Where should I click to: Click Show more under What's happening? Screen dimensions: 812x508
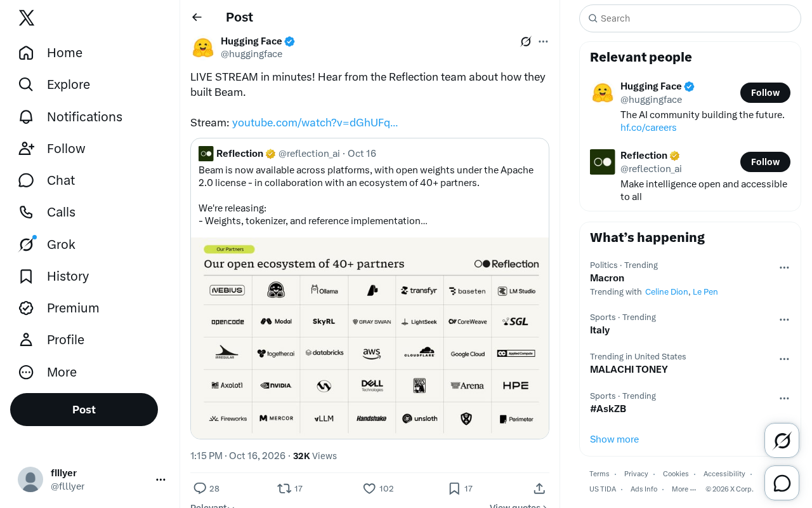point(614,439)
